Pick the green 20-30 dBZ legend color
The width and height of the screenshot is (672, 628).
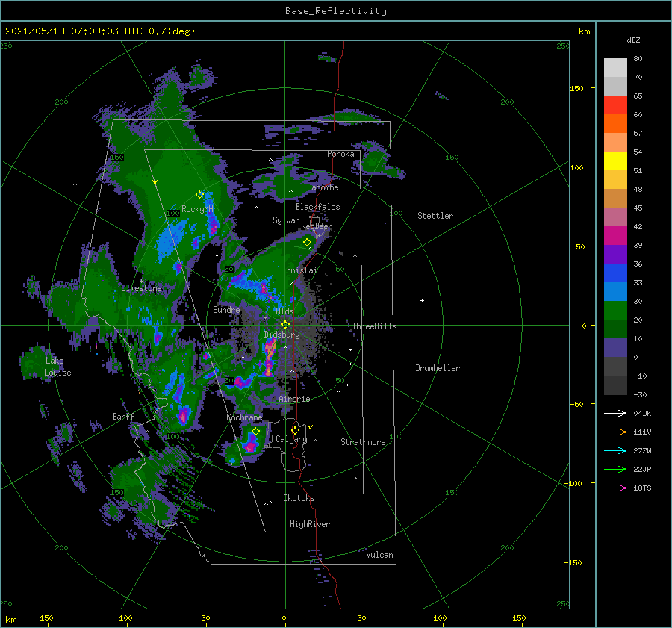pos(615,310)
